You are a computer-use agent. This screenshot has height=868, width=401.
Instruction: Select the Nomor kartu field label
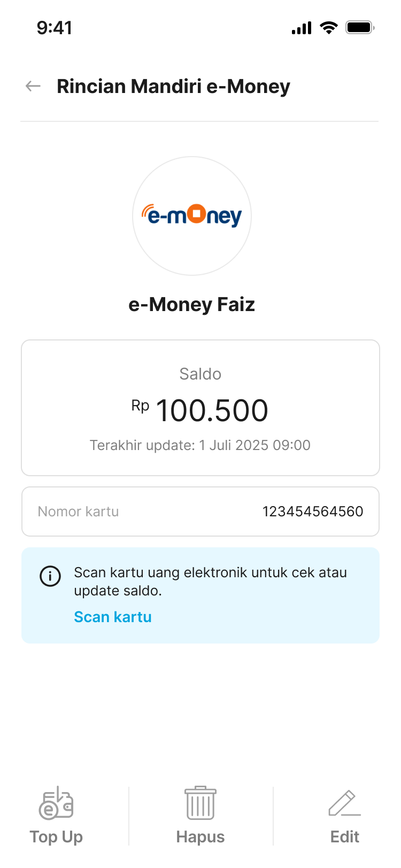click(x=78, y=511)
